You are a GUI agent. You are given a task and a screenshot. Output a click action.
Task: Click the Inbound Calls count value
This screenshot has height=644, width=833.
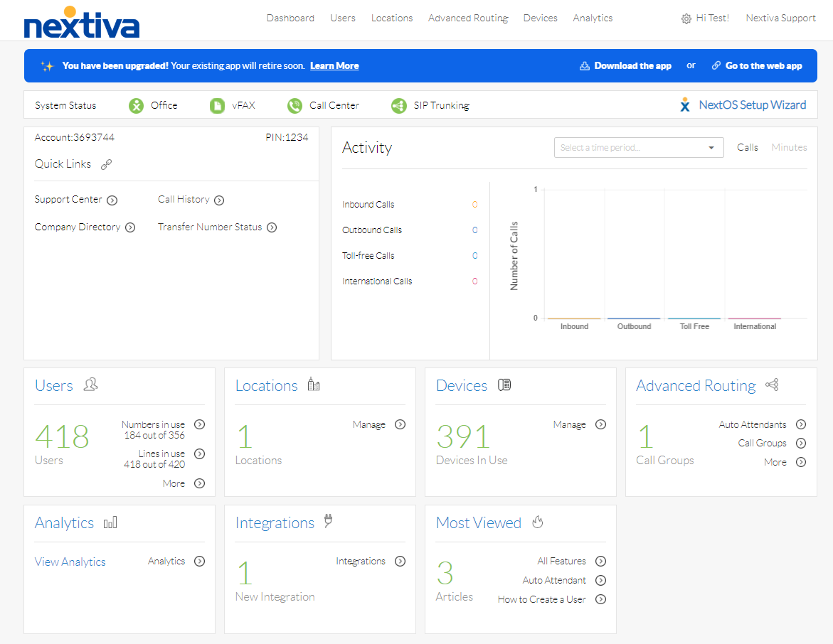coord(474,205)
